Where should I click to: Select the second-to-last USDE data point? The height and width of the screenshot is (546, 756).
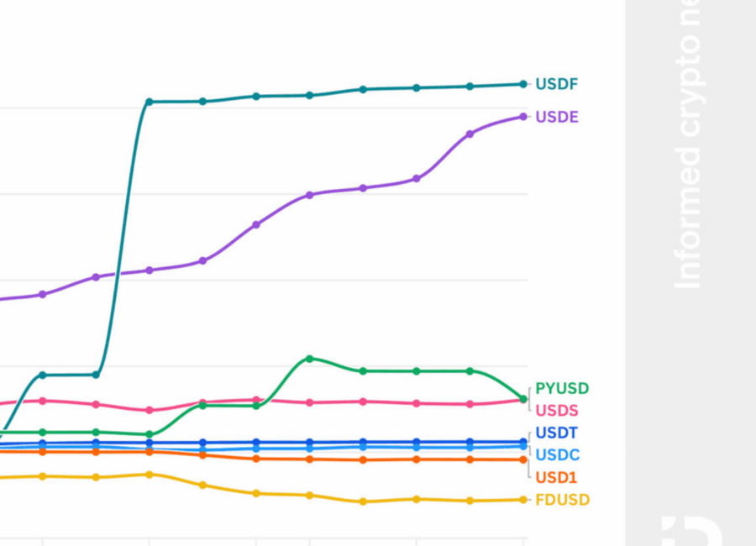(470, 134)
